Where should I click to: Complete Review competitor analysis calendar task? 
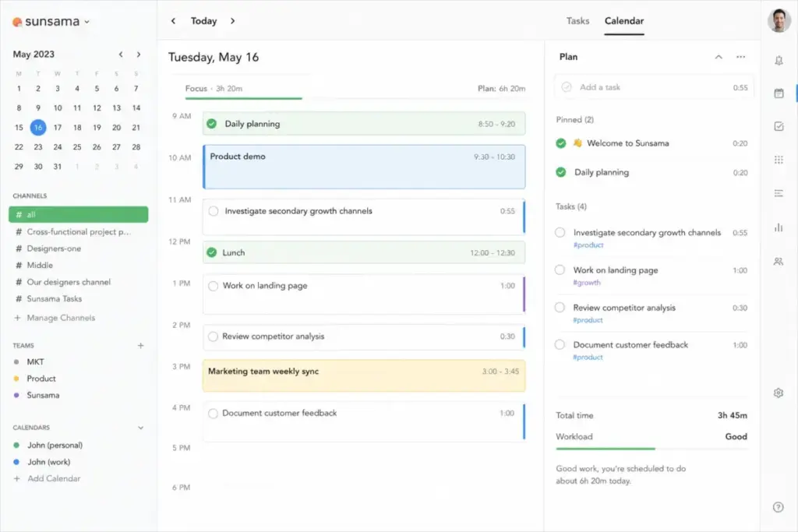click(214, 336)
